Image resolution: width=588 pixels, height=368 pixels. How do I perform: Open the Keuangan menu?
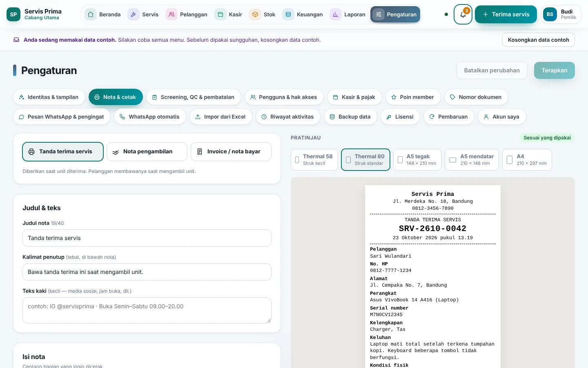pos(303,14)
